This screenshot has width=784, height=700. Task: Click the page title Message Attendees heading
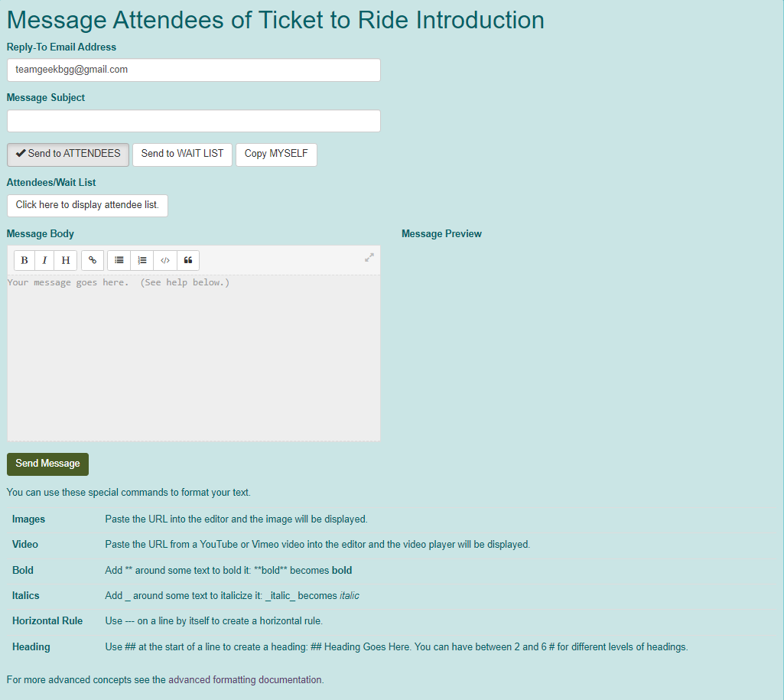[x=275, y=21]
